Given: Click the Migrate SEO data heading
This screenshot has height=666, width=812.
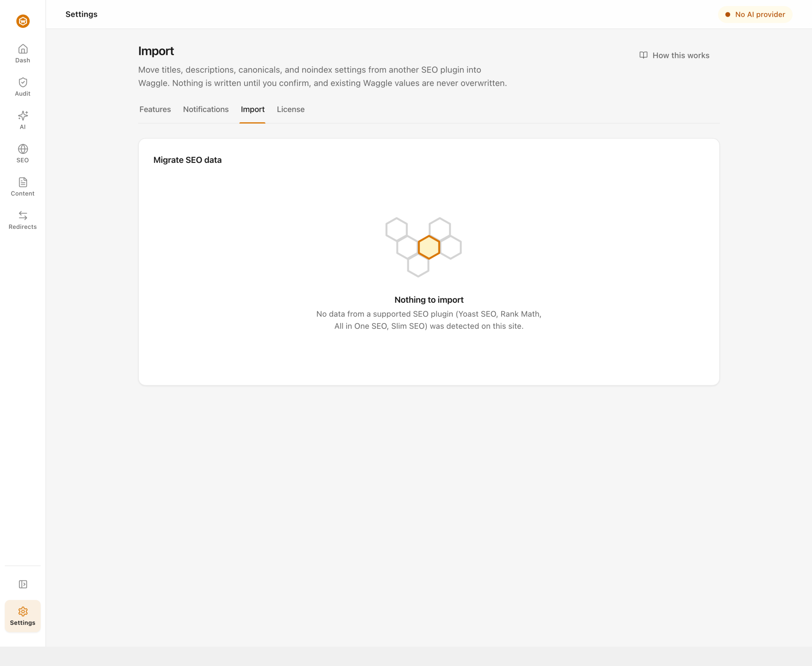Looking at the screenshot, I should (x=187, y=160).
